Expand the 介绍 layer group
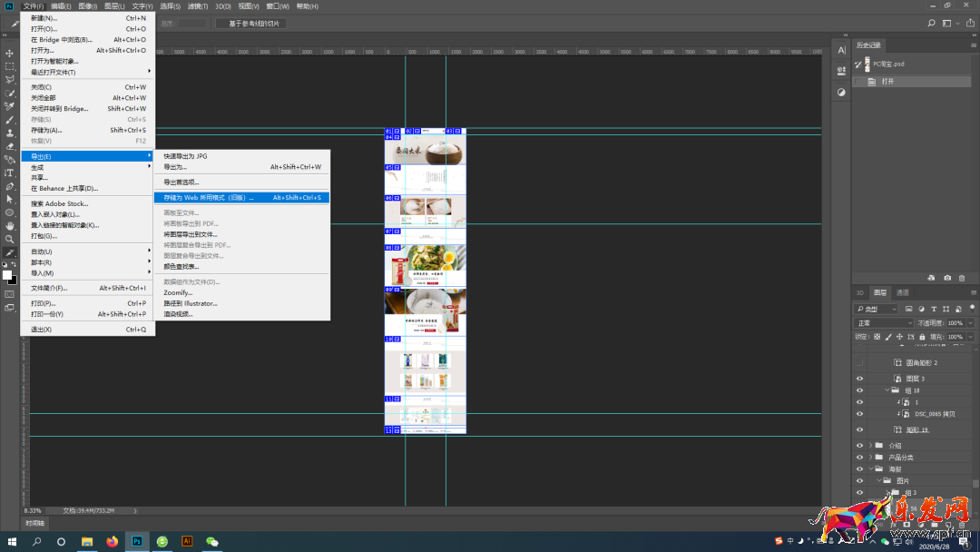Screen dimensions: 980x552 (871, 446)
